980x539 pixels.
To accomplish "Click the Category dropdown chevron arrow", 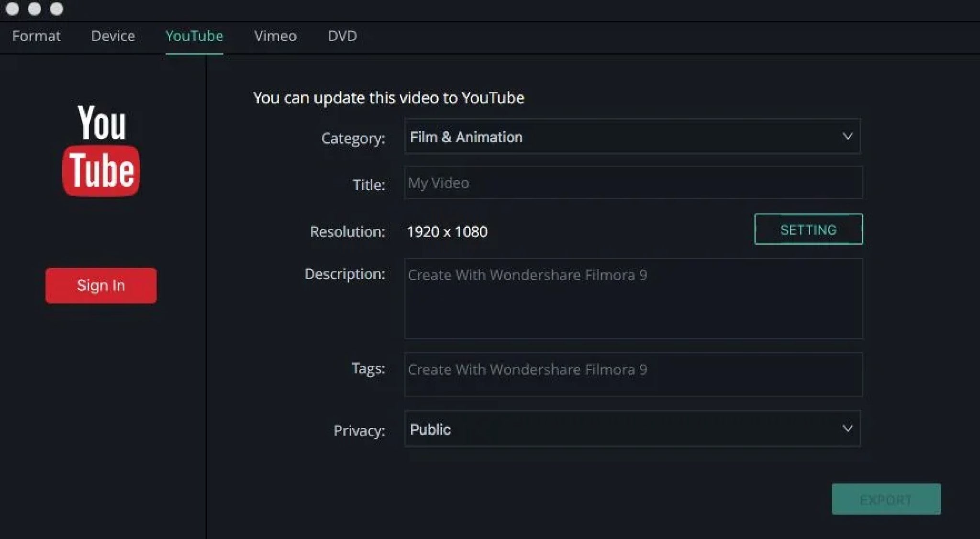I will click(x=847, y=136).
